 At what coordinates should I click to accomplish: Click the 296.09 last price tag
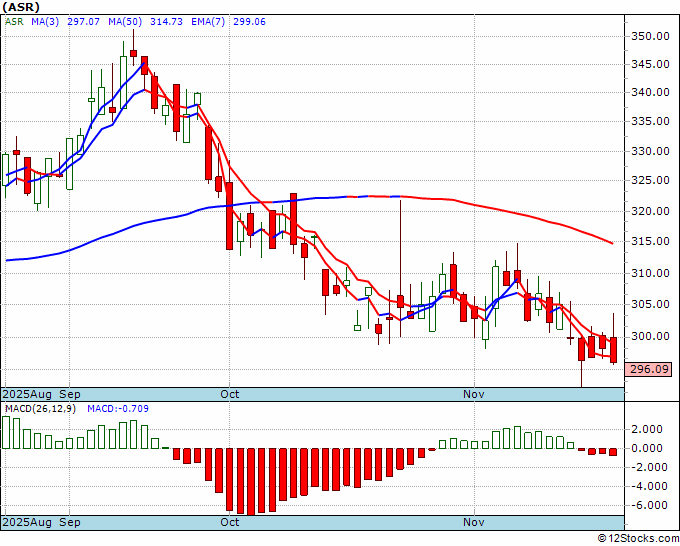(x=648, y=369)
